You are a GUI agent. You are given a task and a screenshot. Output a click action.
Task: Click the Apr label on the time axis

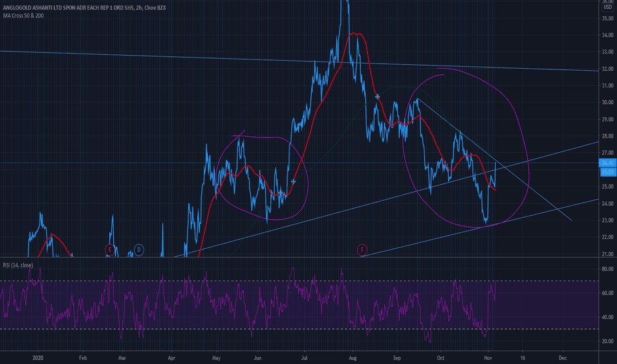click(x=171, y=357)
